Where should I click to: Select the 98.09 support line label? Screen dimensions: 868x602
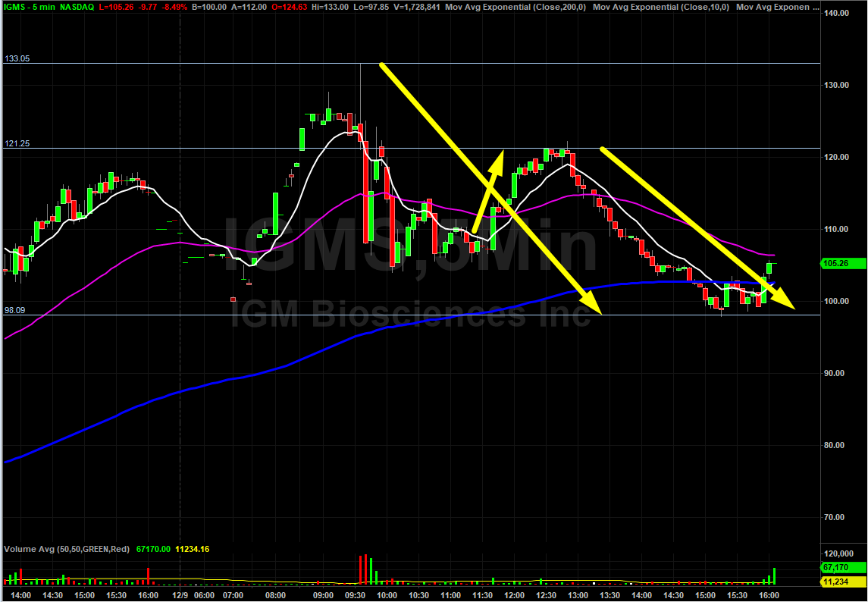[15, 310]
